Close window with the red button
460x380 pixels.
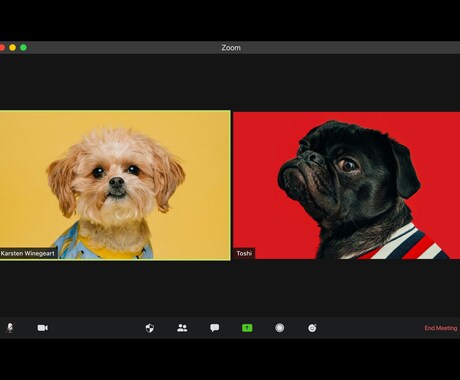click(x=2, y=48)
